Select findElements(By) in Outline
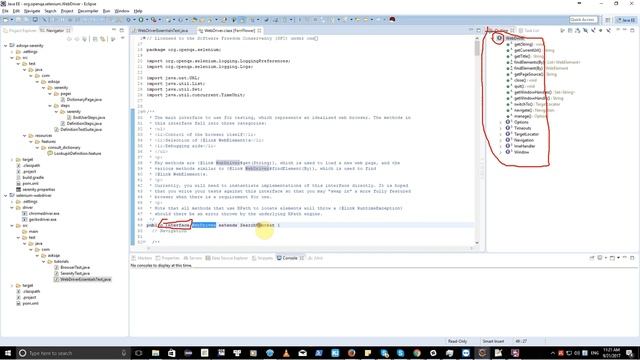Viewport: 640px width, 360px height. click(543, 62)
